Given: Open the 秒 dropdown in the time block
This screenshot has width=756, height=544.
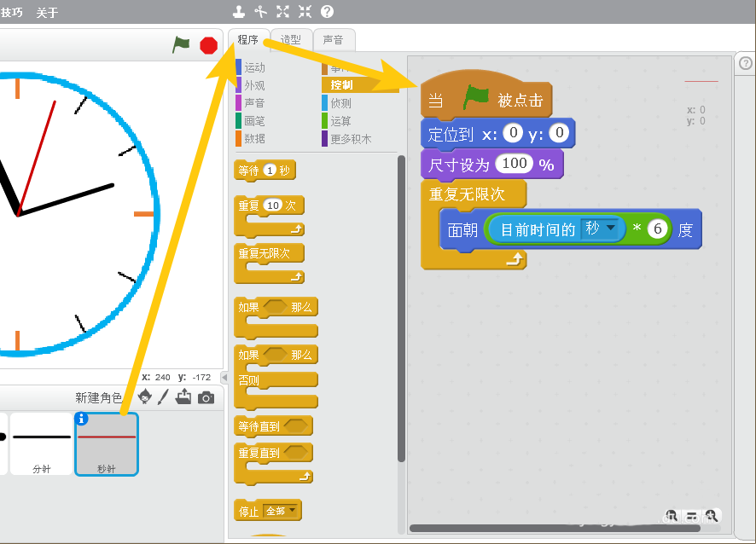Looking at the screenshot, I should tap(600, 228).
